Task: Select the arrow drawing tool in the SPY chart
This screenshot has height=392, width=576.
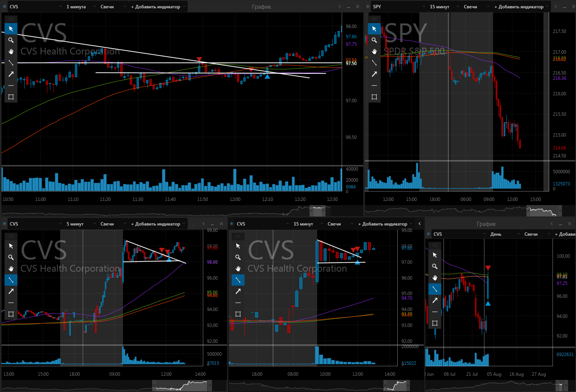Action: [x=374, y=74]
